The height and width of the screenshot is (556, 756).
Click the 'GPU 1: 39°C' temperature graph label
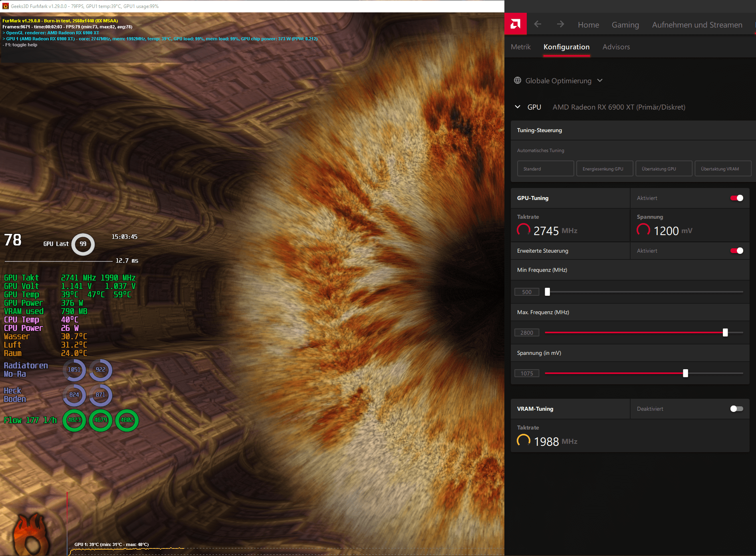(111, 544)
